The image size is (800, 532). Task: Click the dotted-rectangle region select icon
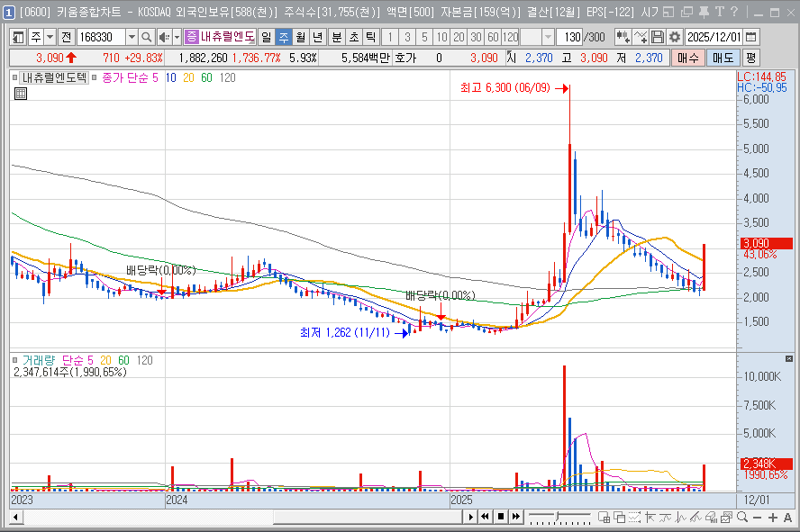tap(634, 518)
